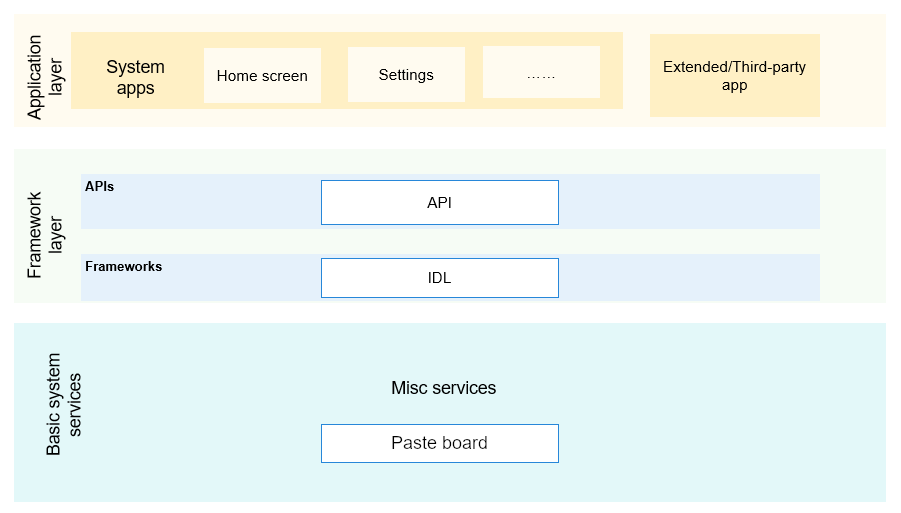Click the Frameworks row label
The height and width of the screenshot is (513, 901).
[124, 267]
